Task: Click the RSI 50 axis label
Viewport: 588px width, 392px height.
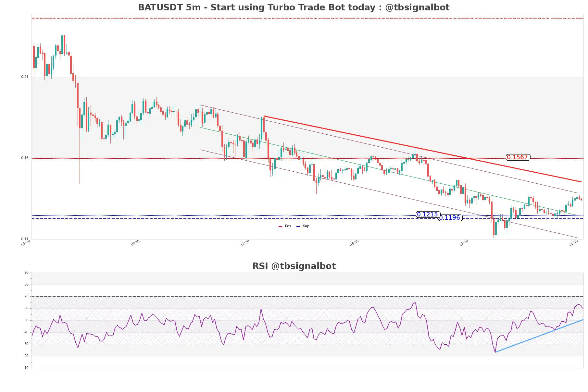Action: click(x=26, y=320)
